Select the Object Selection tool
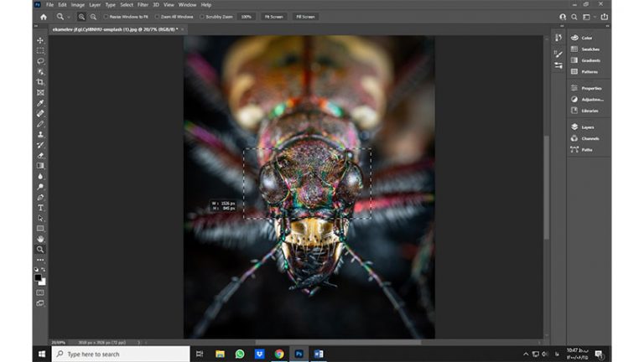The image size is (644, 362). click(x=40, y=72)
